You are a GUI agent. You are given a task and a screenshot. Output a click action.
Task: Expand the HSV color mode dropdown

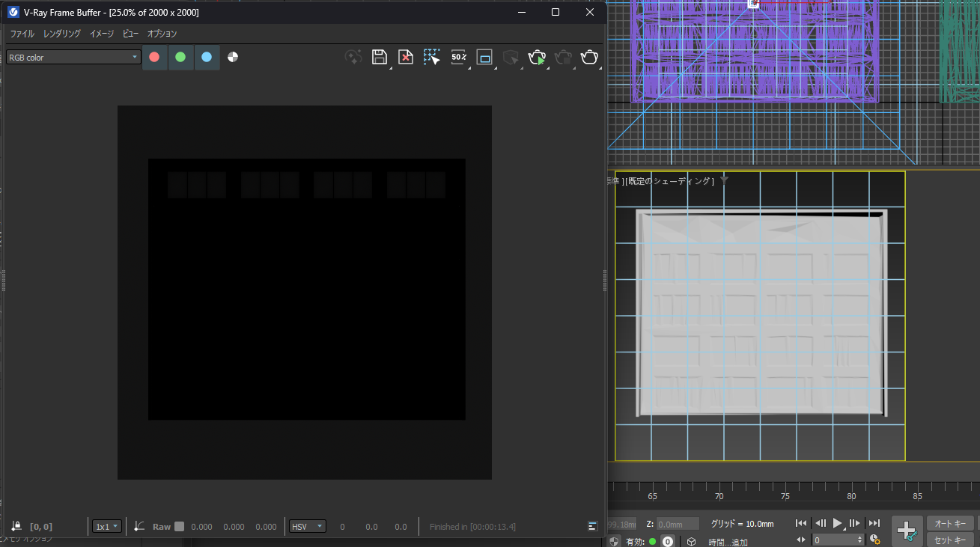coord(308,527)
